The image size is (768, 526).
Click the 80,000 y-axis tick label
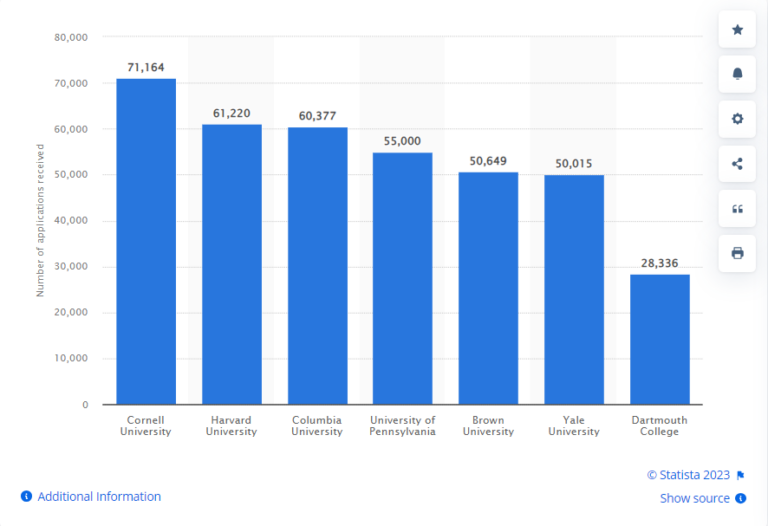[x=71, y=37]
